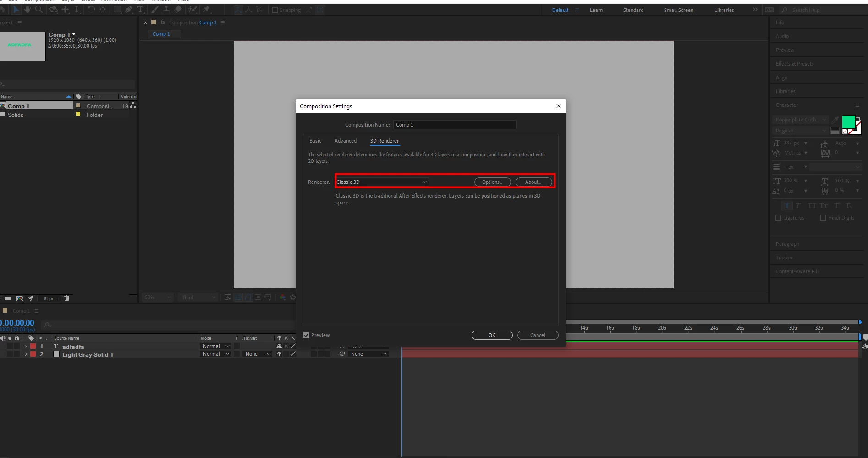Select the Brush tool

point(155,9)
